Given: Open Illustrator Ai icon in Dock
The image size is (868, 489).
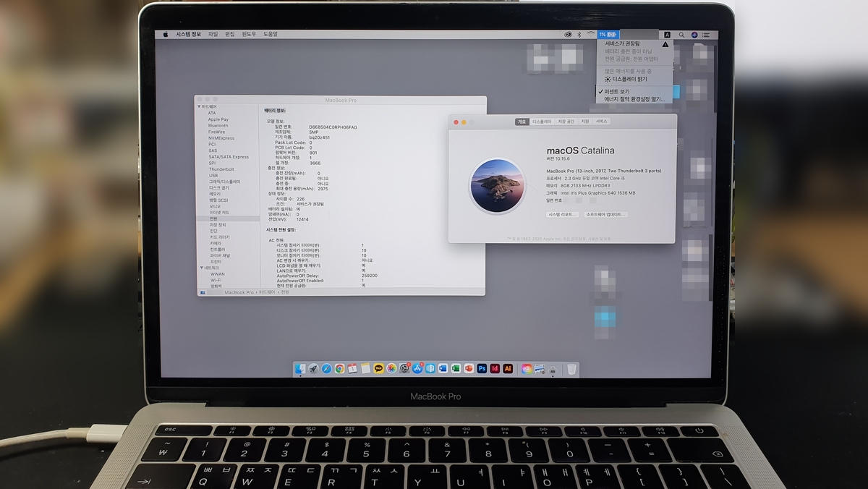Looking at the screenshot, I should click(x=508, y=369).
